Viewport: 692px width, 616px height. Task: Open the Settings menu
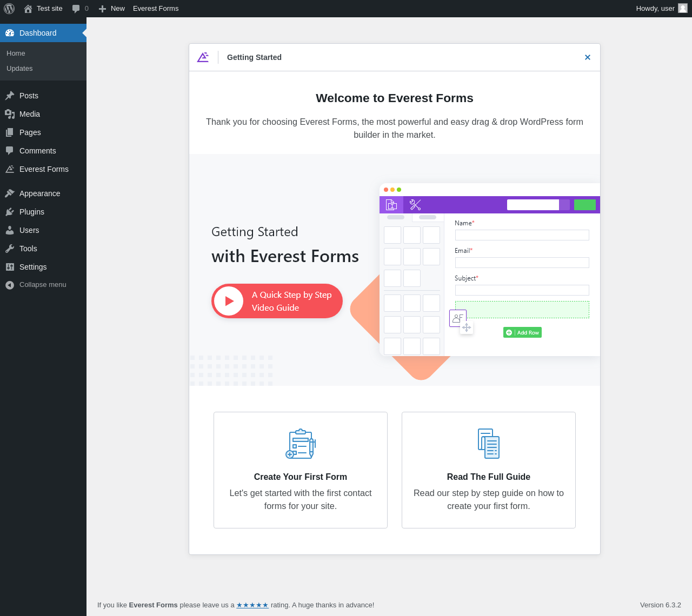click(x=43, y=267)
